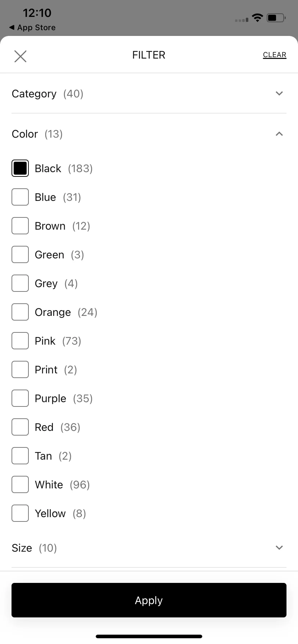The image size is (298, 644).
Task: Tick the Grey checkbox
Action: [20, 283]
